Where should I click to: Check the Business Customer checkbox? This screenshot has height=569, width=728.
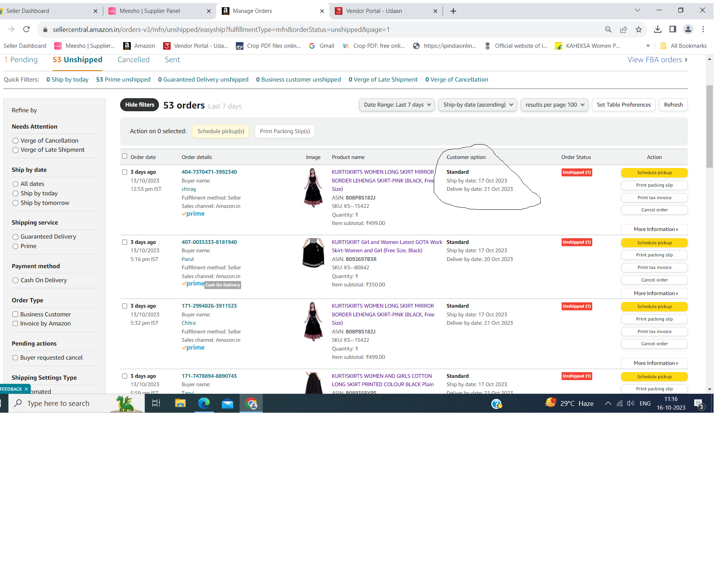15,314
